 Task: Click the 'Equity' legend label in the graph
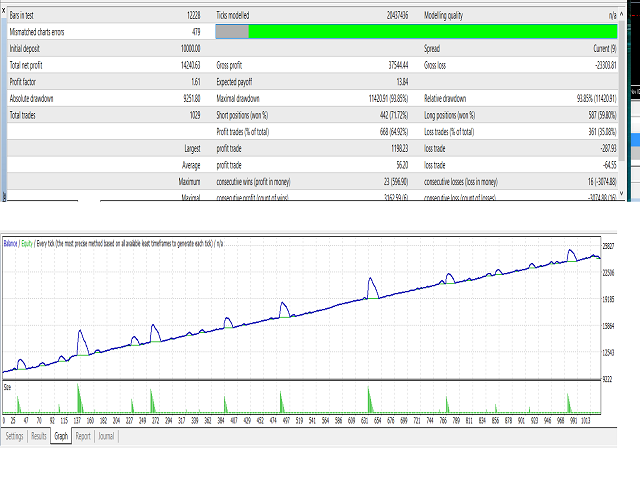(27, 244)
